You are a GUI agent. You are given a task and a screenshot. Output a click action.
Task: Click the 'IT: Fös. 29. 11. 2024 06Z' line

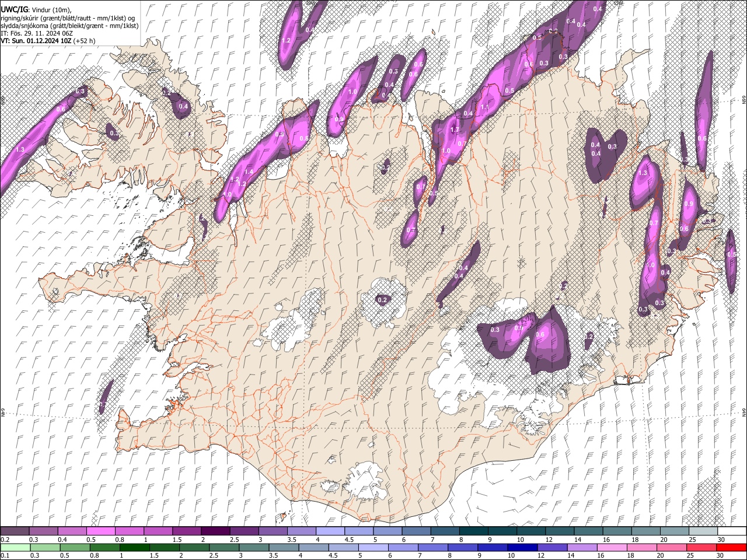[37, 33]
